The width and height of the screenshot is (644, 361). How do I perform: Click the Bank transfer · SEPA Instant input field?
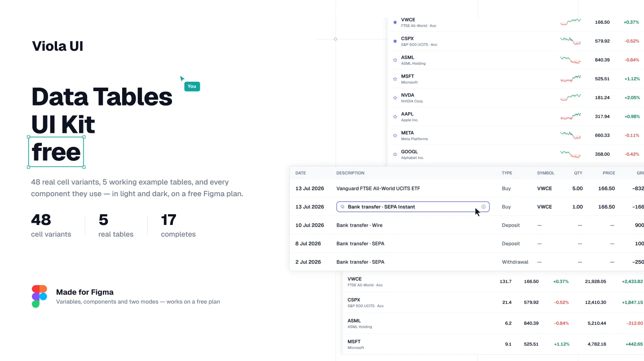(x=413, y=207)
